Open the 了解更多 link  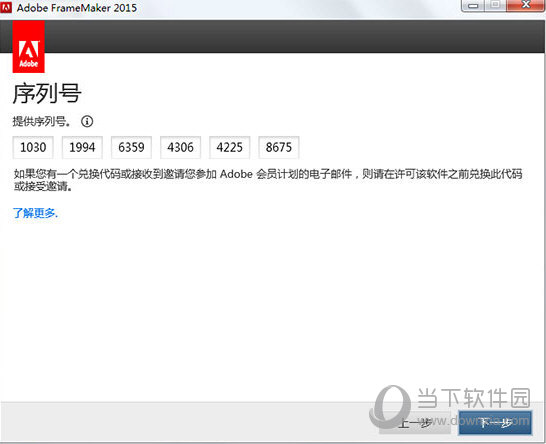pyautogui.click(x=35, y=213)
